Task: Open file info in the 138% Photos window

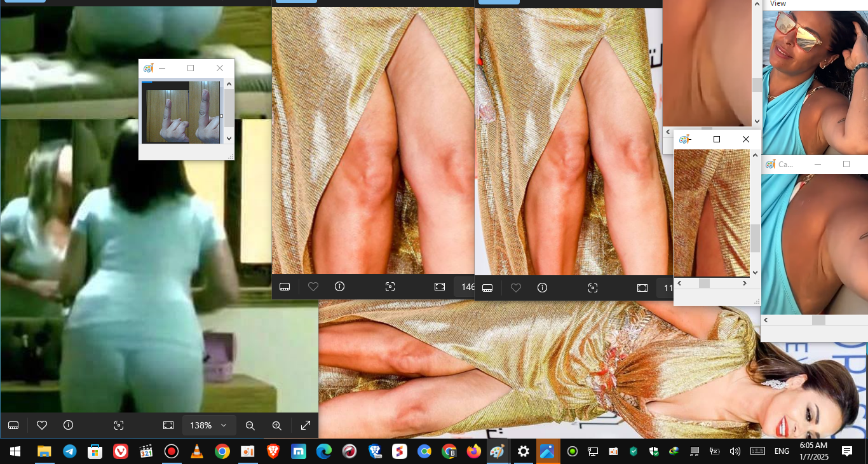Action: click(69, 425)
